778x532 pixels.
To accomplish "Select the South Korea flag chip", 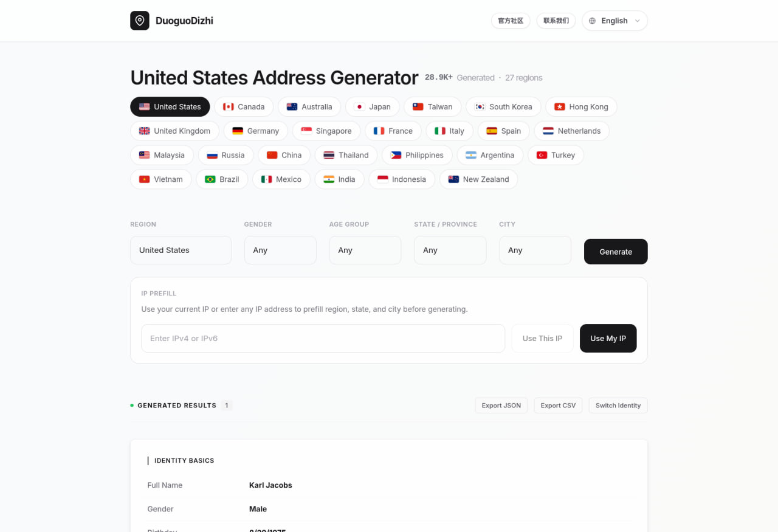I will click(503, 106).
